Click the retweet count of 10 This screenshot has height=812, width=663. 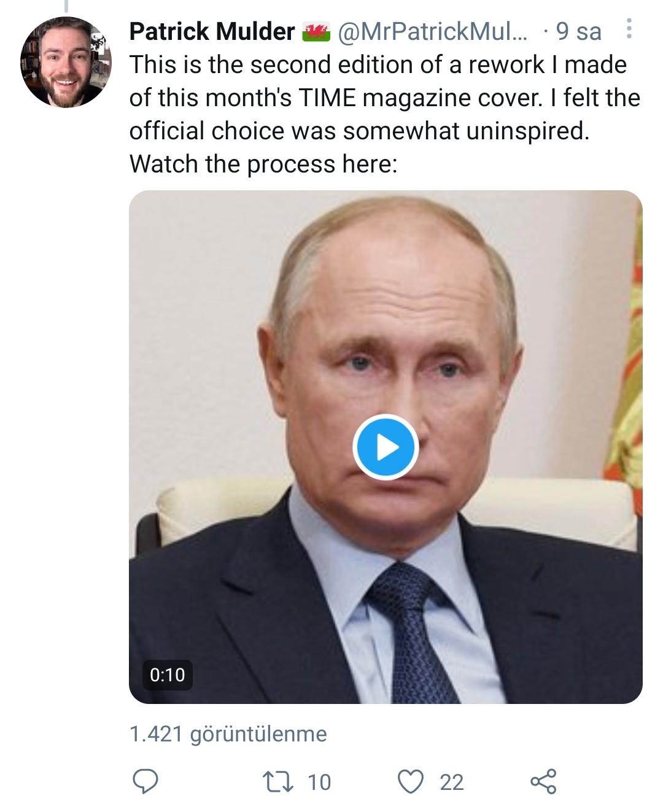tap(319, 782)
